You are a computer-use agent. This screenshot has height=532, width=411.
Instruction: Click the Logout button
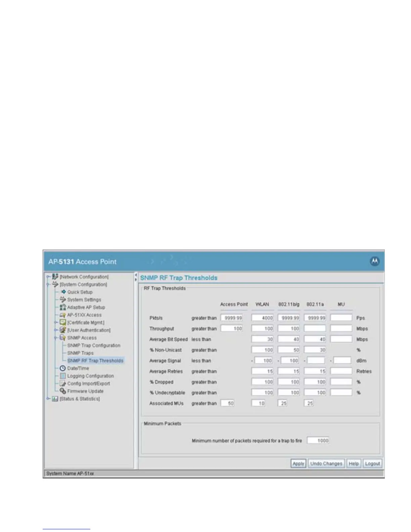tap(372, 463)
